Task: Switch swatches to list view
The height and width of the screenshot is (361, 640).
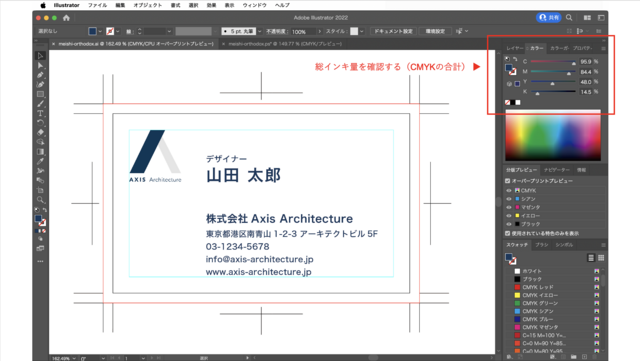Action: [x=591, y=258]
